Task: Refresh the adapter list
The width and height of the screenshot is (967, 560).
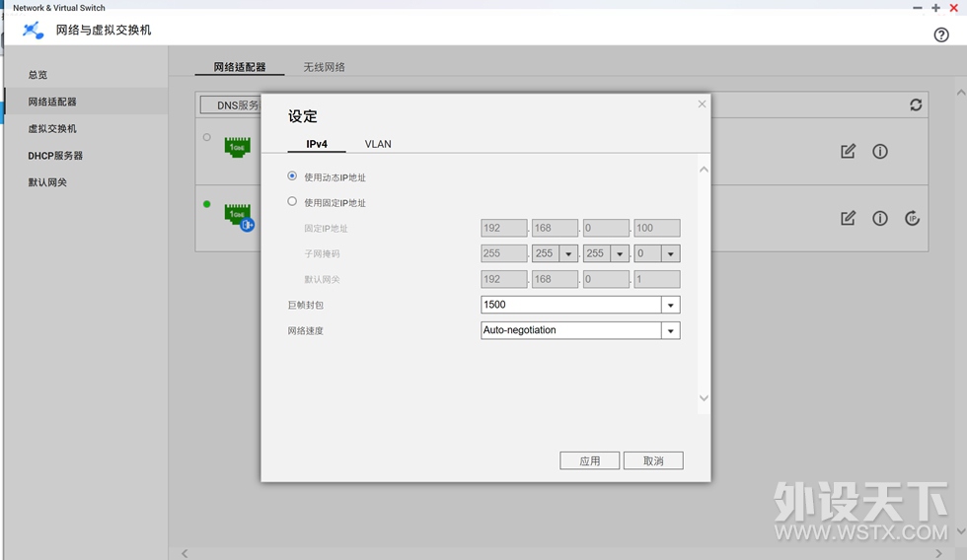Action: pos(916,105)
